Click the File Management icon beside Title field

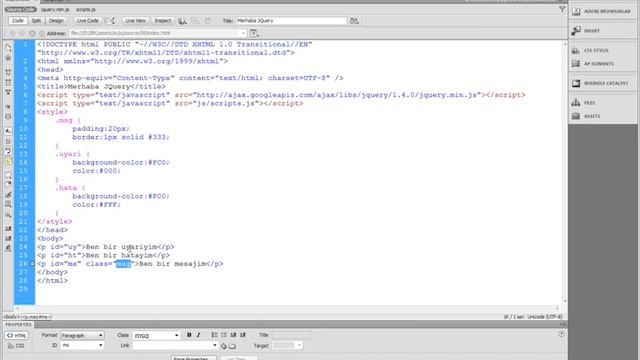tap(354, 21)
